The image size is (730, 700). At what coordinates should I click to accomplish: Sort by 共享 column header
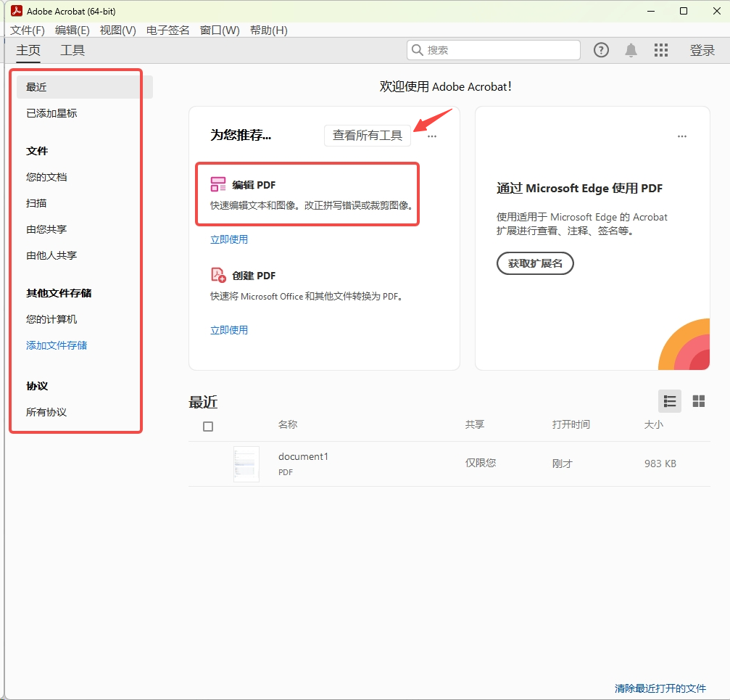(x=475, y=424)
